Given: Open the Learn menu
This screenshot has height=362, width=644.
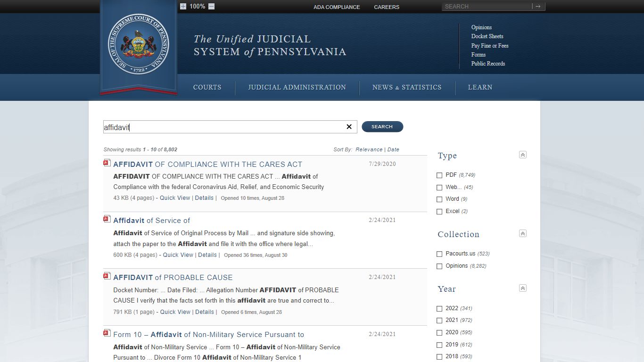Looking at the screenshot, I should 480,87.
